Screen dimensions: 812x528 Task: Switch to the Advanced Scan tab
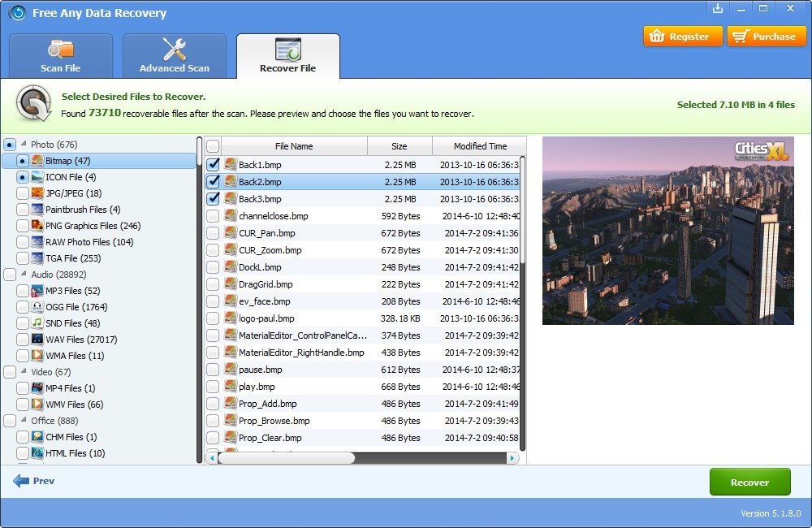click(x=174, y=55)
